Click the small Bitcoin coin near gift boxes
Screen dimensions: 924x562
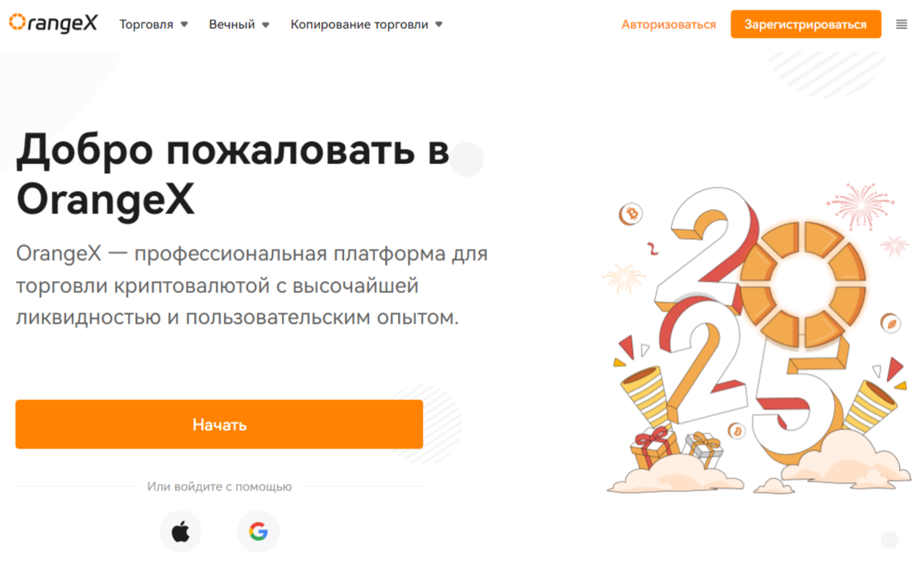pyautogui.click(x=736, y=432)
